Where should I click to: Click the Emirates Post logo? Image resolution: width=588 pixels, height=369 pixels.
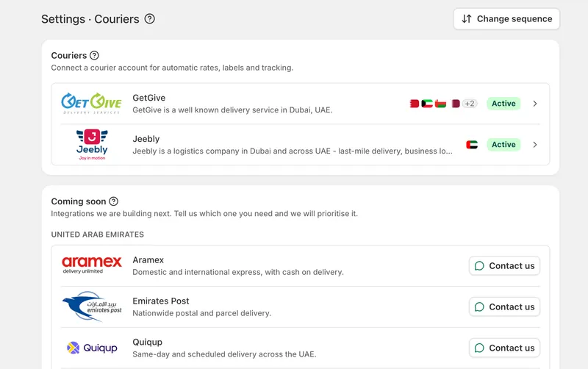click(92, 307)
